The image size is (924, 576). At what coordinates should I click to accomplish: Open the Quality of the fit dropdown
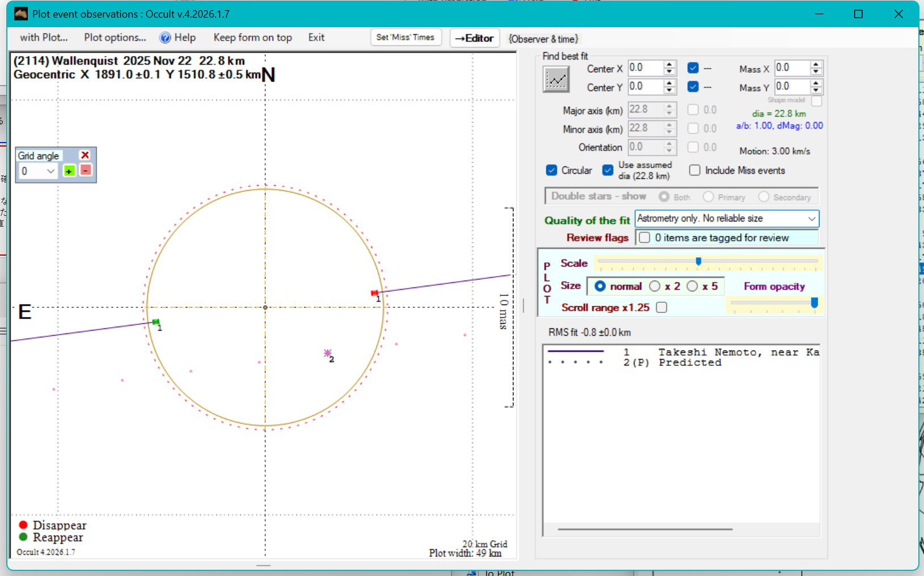(x=812, y=219)
